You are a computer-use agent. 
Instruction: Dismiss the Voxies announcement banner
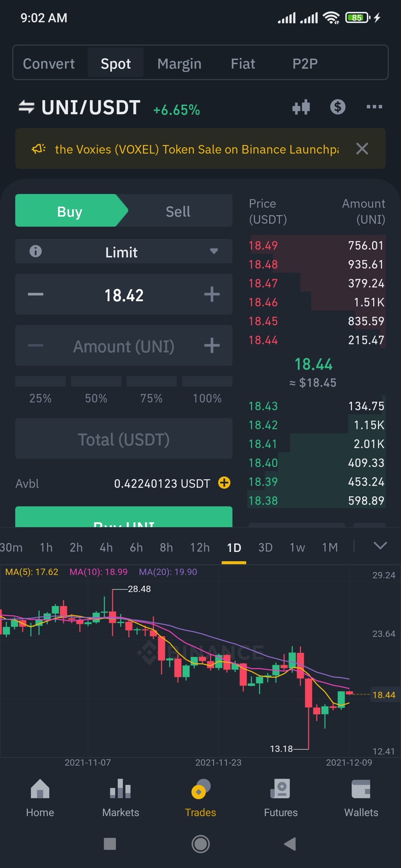click(362, 149)
